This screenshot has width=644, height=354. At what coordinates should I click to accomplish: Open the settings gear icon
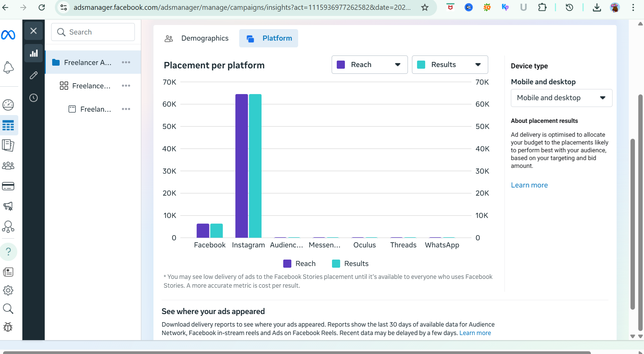[8, 290]
